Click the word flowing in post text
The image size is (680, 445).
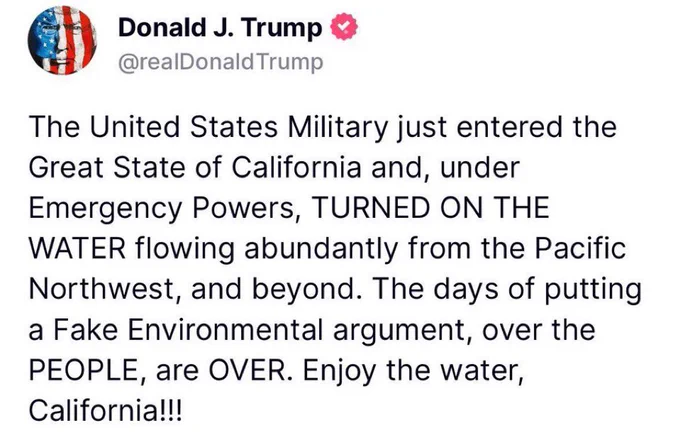[x=184, y=249]
